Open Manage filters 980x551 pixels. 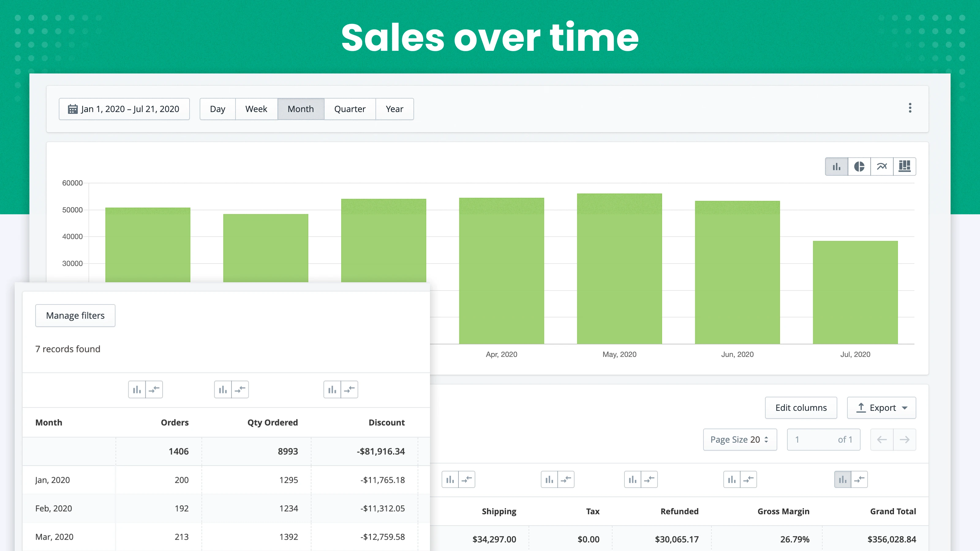75,315
